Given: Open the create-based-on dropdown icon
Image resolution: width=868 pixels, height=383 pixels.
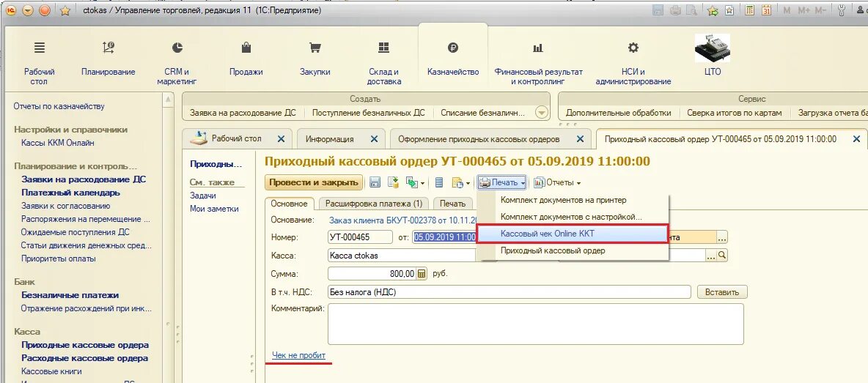Looking at the screenshot, I should click(x=415, y=182).
